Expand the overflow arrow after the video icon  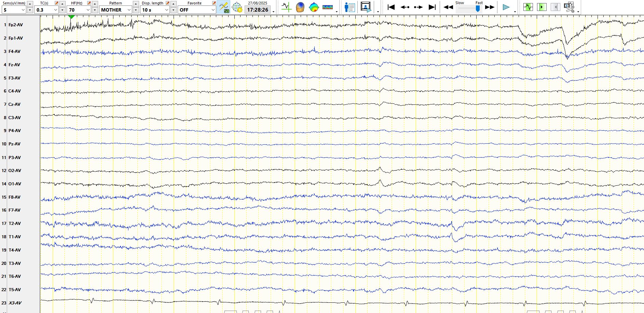tap(378, 12)
